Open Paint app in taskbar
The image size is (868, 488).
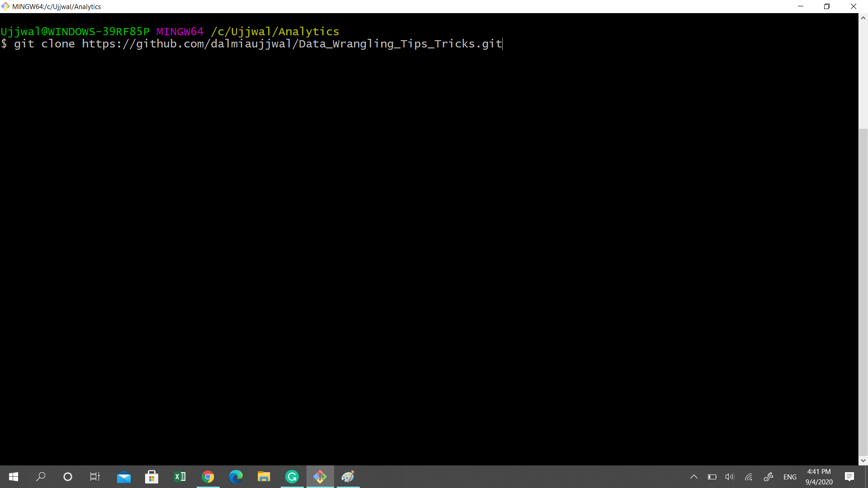pos(348,477)
